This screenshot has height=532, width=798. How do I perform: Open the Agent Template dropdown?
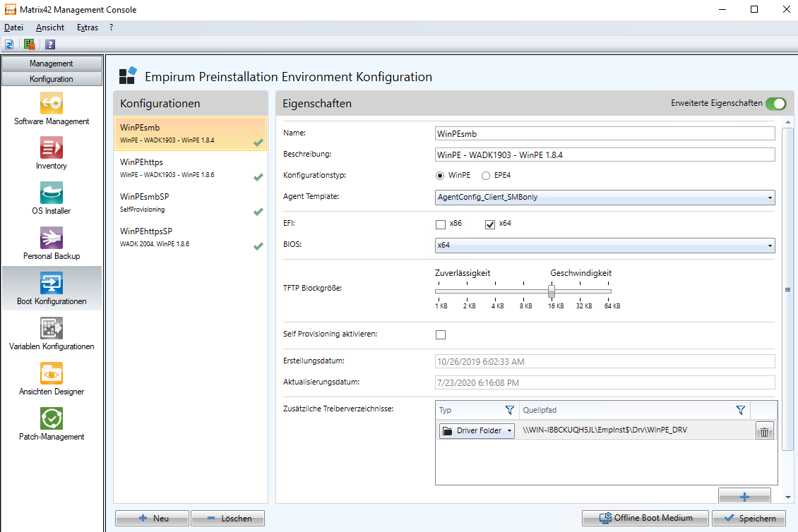tap(605, 198)
